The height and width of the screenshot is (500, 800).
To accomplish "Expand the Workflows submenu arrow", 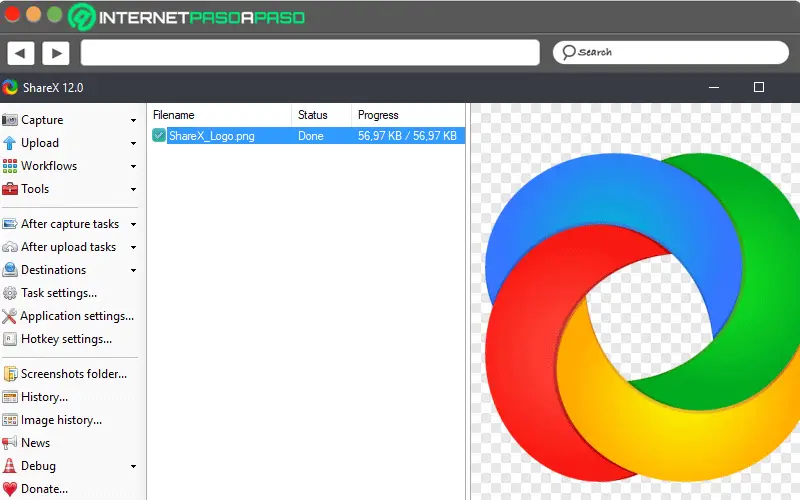I will tap(133, 167).
